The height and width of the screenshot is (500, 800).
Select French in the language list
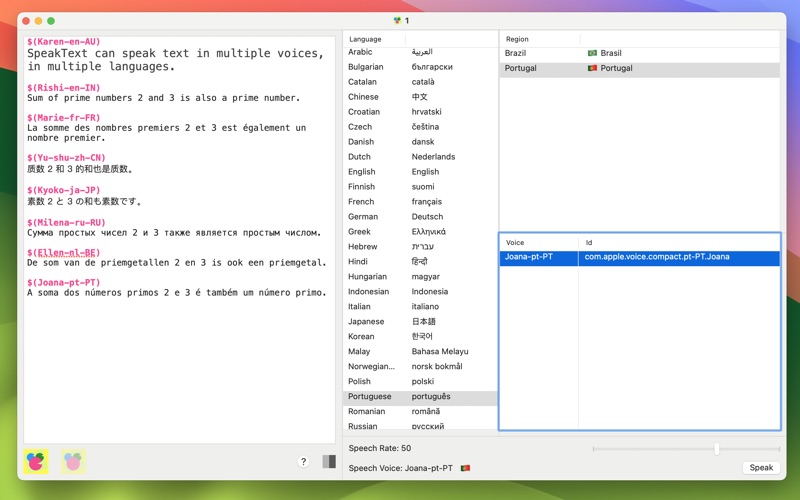(420, 202)
